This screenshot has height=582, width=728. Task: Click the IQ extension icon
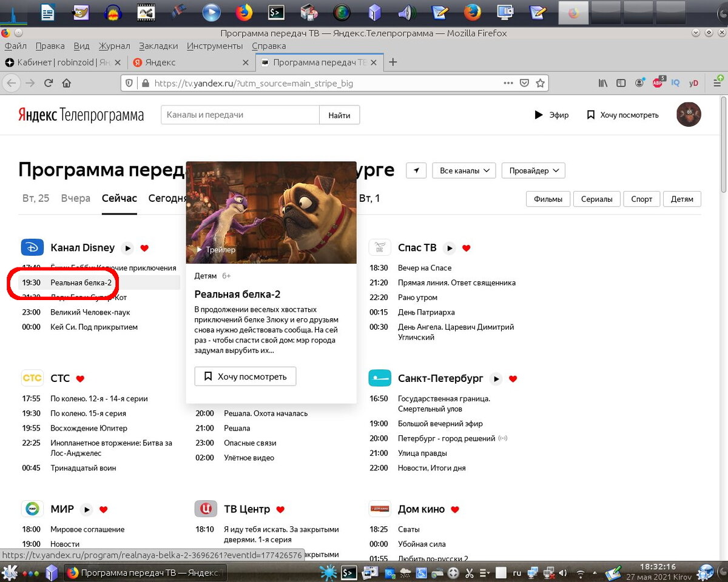675,83
